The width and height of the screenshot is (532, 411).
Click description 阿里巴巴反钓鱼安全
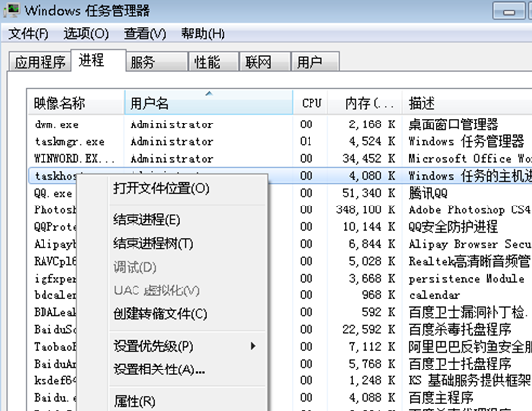pos(471,347)
